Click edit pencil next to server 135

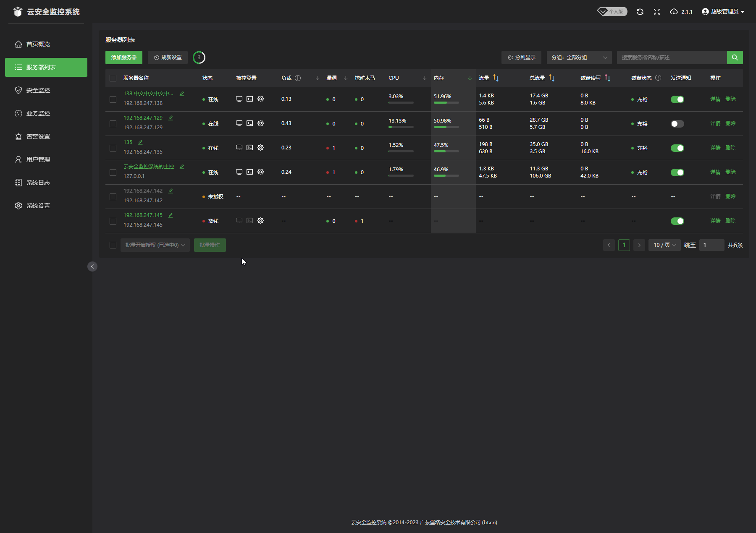point(140,142)
